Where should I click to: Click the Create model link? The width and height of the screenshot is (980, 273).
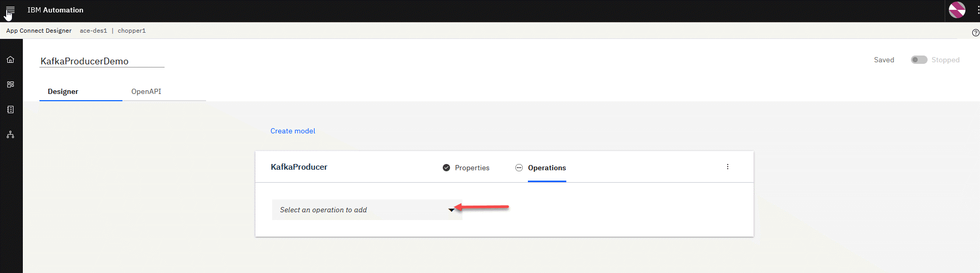click(293, 131)
